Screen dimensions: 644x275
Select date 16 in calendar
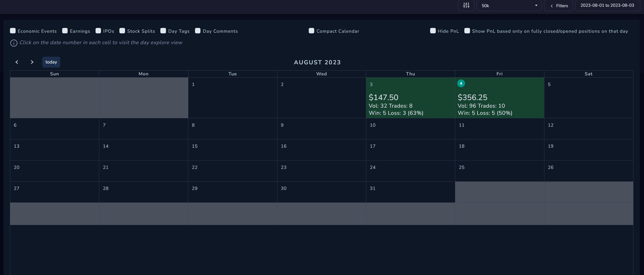pos(283,146)
